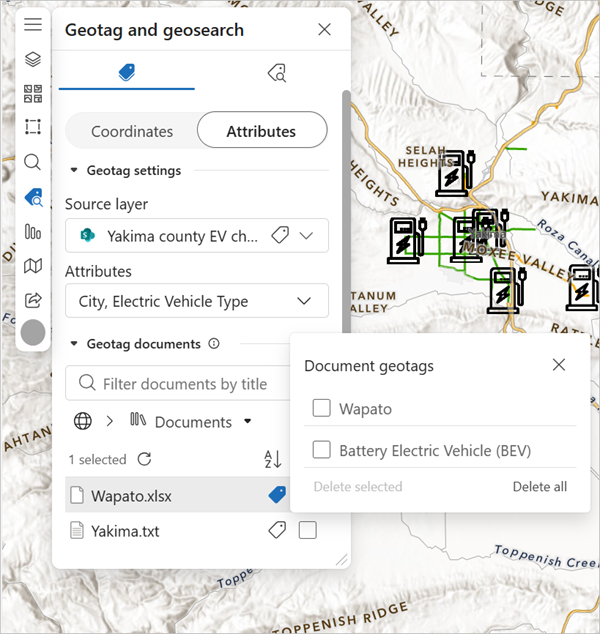The height and width of the screenshot is (634, 600).
Task: Click SharePoint icon in Source layer field
Action: [x=87, y=235]
